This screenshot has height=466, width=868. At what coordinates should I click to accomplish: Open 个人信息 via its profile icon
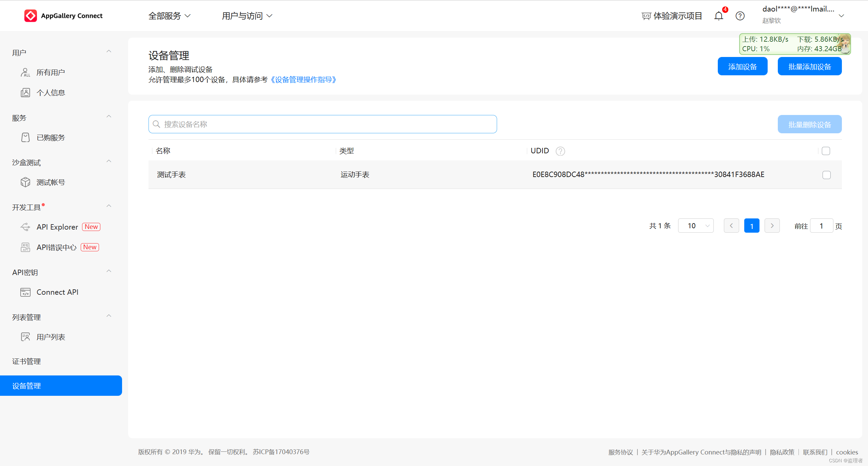25,93
